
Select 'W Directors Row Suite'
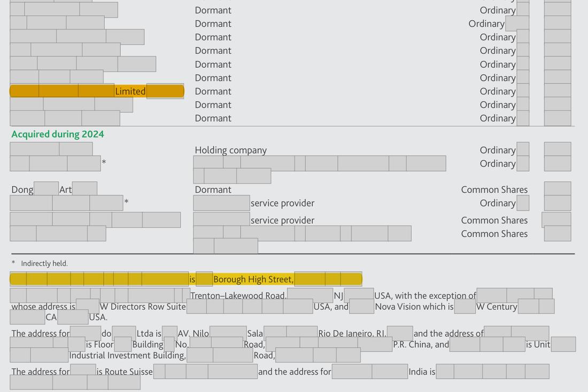pos(143,307)
